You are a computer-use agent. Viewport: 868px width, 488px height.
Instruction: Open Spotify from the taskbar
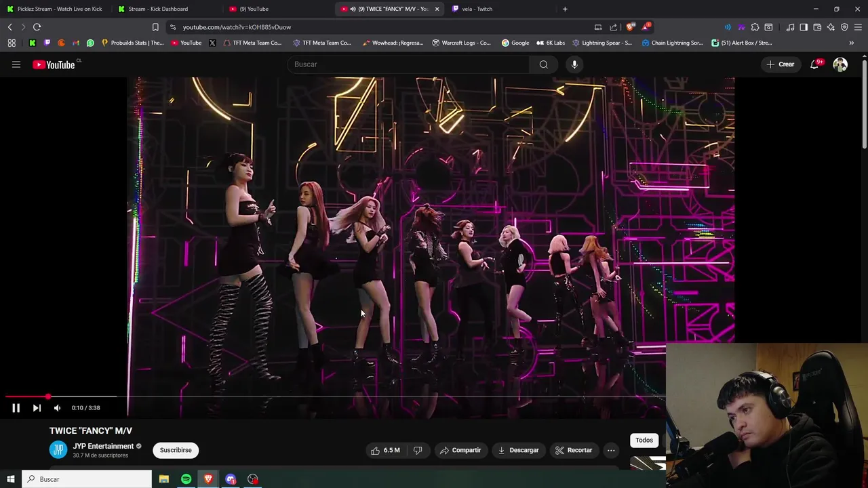pos(186,479)
